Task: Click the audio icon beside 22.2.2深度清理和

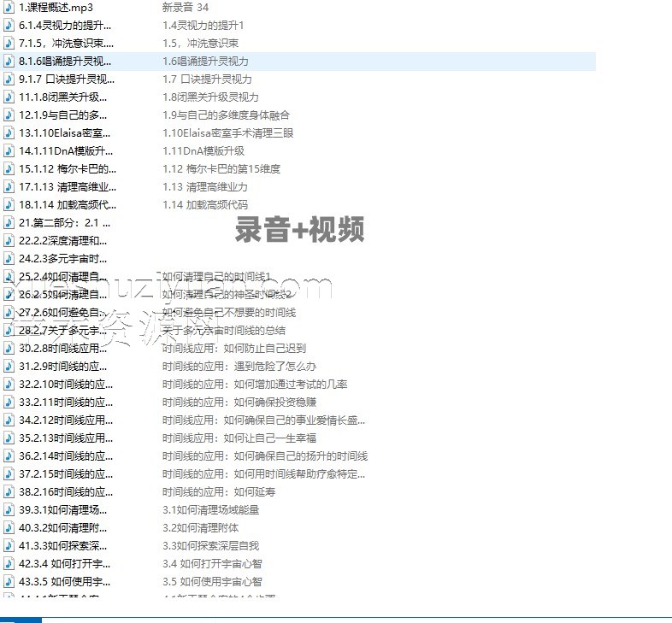Action: [9, 241]
